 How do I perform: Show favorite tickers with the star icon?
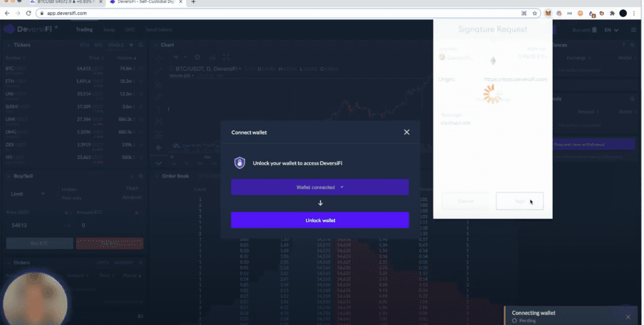[x=131, y=45]
